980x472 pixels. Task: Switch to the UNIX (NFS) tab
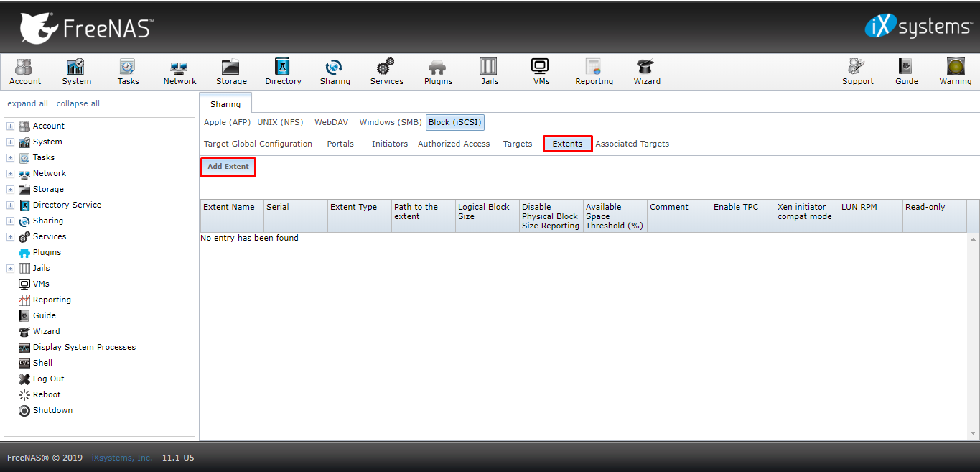point(280,122)
